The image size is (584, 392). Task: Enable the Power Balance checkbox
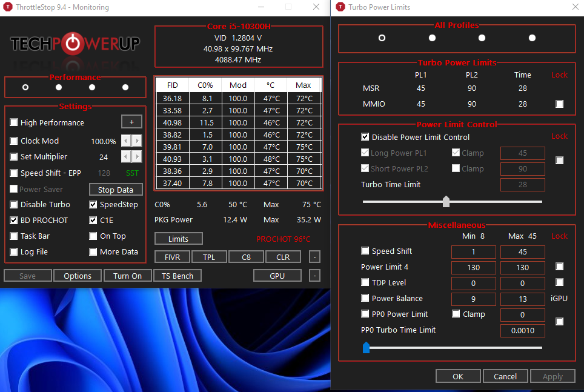click(365, 298)
